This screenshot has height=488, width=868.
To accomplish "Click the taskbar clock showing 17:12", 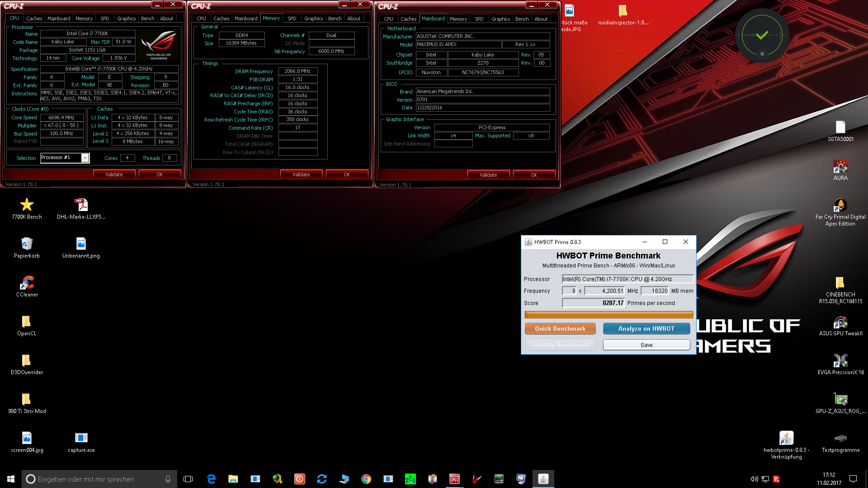I will pyautogui.click(x=829, y=479).
